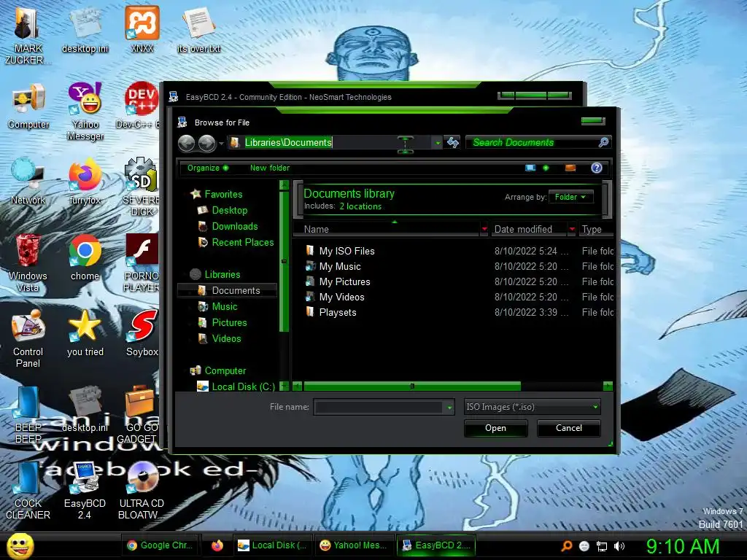747x560 pixels.
Task: Click the File name input field
Action: coord(379,407)
